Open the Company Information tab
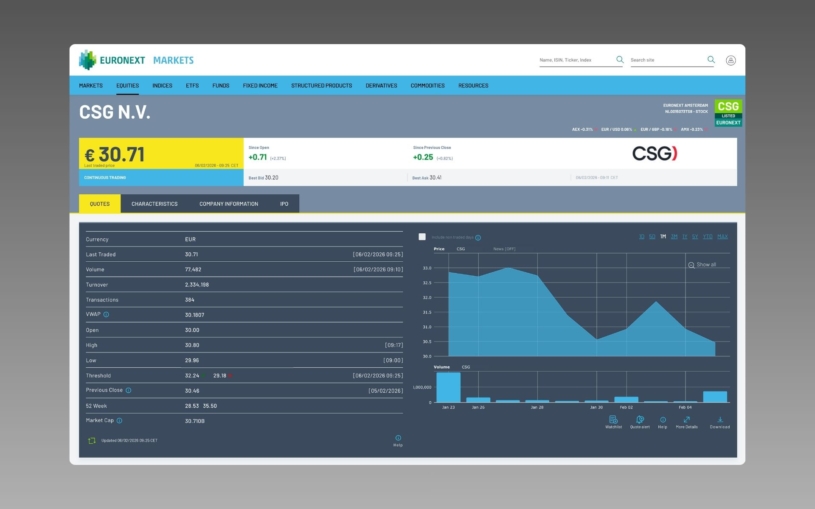The image size is (815, 509). (228, 203)
